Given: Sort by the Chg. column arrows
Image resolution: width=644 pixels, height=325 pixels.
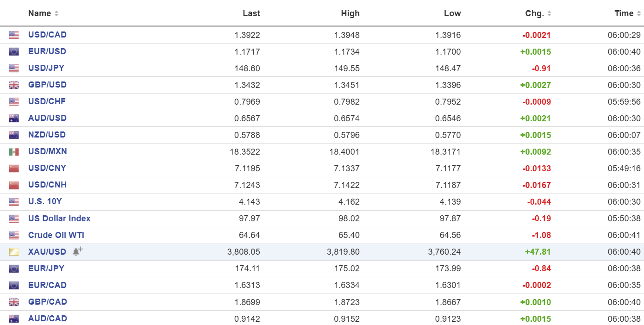Looking at the screenshot, I should (549, 14).
